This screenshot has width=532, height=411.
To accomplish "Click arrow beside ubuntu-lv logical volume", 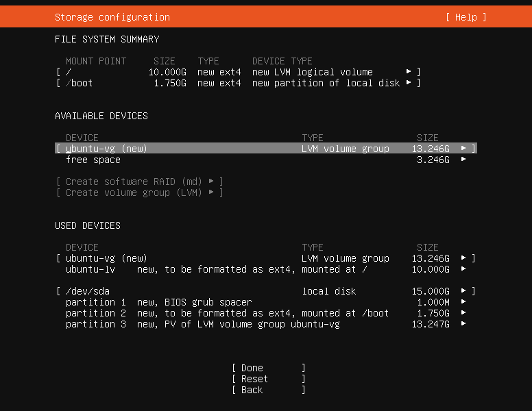I will (x=463, y=269).
